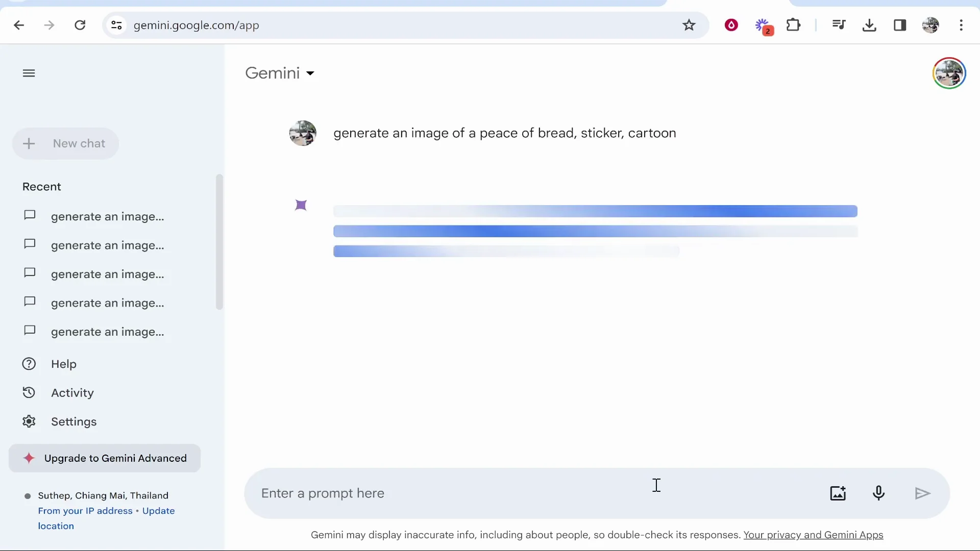
Task: Open the Downloads icon in the toolbar
Action: click(x=870, y=25)
